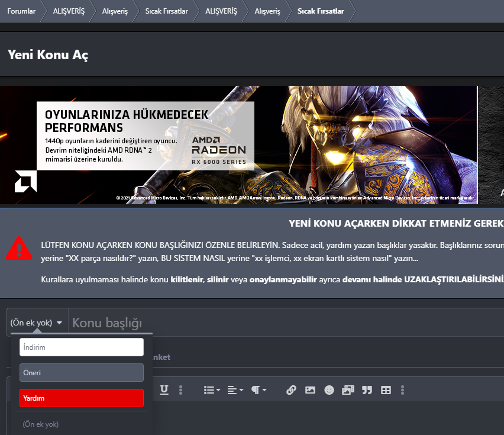Insert a hyperlink with link icon
Screen dimensions: 504x435
pyautogui.click(x=291, y=390)
